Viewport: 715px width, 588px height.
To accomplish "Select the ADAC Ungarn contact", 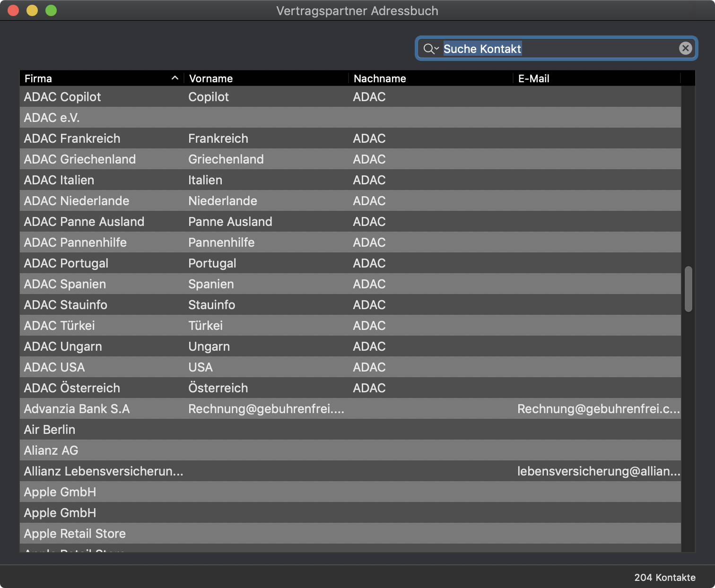I will click(350, 346).
